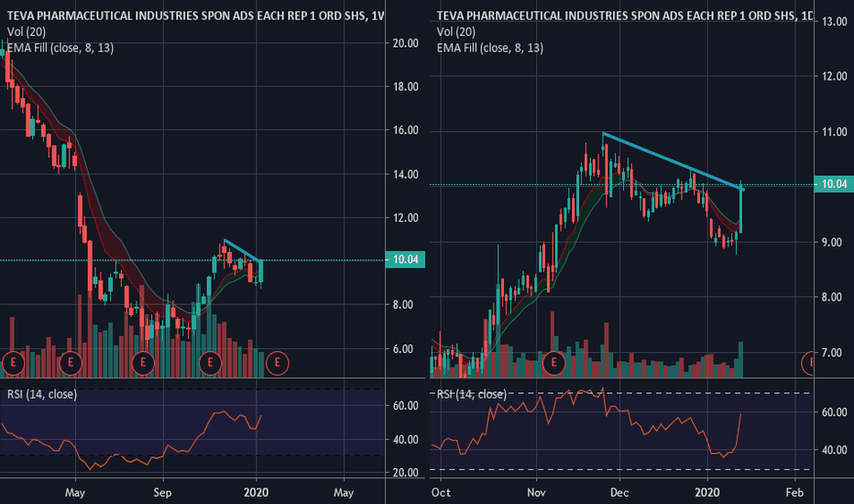
Task: Click the Dec label on daily time axis
Action: (x=619, y=493)
